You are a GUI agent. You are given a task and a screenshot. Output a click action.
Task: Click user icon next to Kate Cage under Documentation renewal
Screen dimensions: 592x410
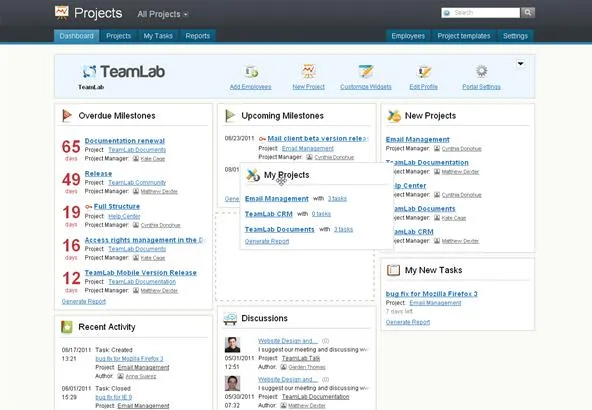point(136,159)
